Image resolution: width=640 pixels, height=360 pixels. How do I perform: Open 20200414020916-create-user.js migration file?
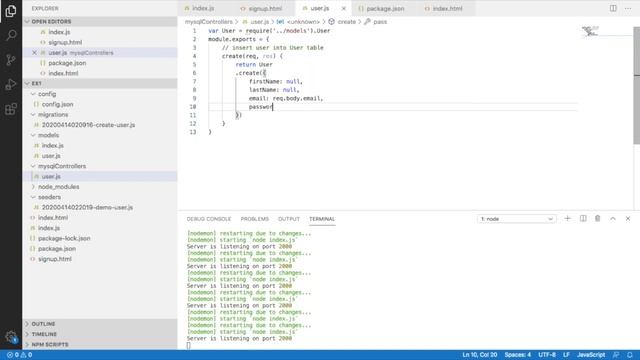click(88, 125)
